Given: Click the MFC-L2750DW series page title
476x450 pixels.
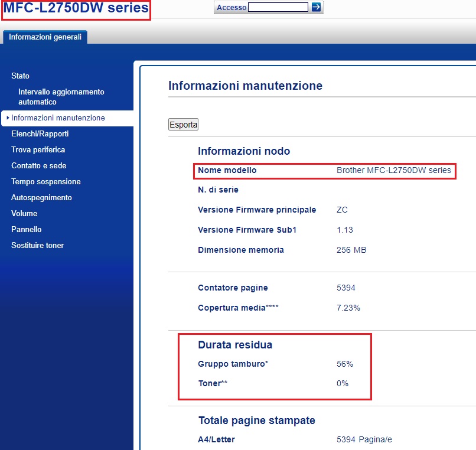Looking at the screenshot, I should tap(76, 8).
